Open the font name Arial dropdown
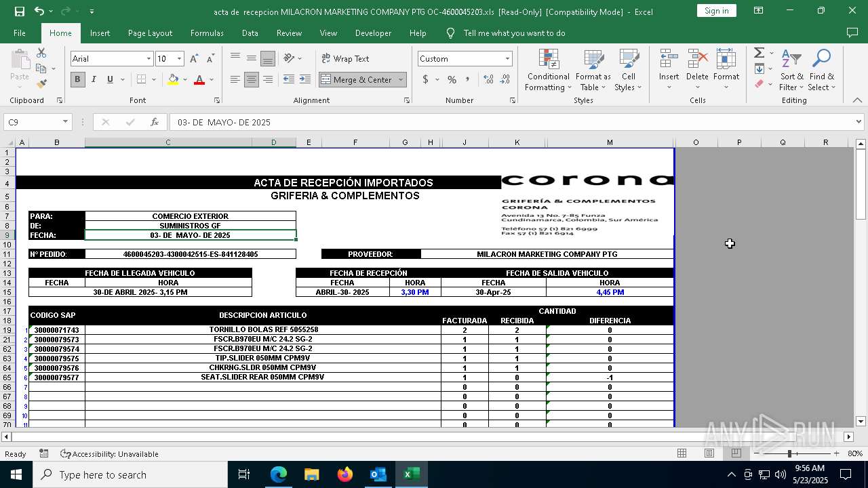This screenshot has height=488, width=868. 149,59
